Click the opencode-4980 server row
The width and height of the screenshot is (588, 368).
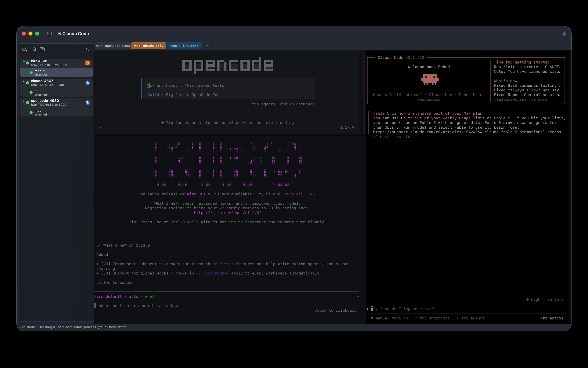pyautogui.click(x=57, y=102)
